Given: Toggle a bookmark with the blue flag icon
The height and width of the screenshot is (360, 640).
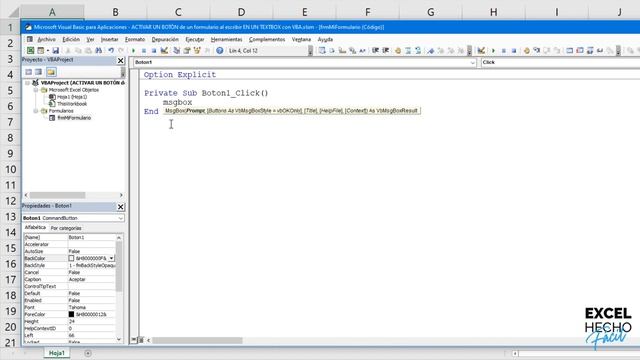Looking at the screenshot, I should [x=431, y=51].
